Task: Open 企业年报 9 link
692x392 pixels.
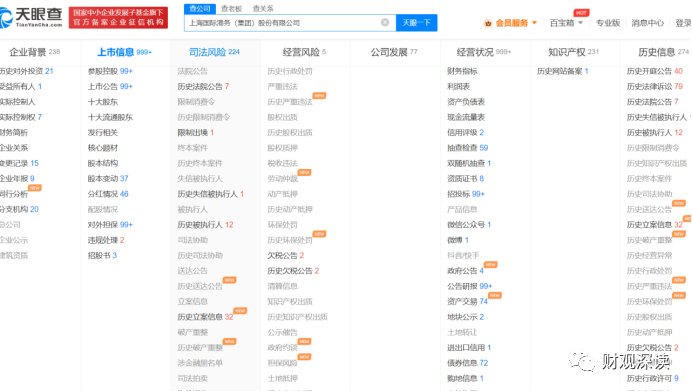Action: click(x=17, y=179)
